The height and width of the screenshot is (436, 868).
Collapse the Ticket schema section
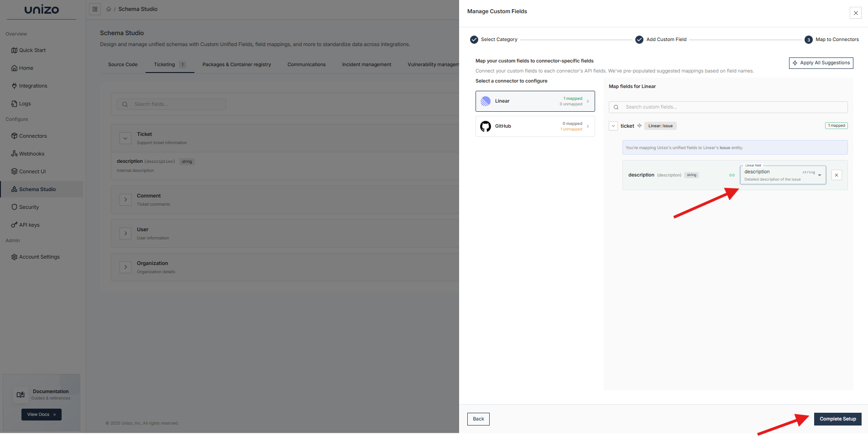click(125, 138)
